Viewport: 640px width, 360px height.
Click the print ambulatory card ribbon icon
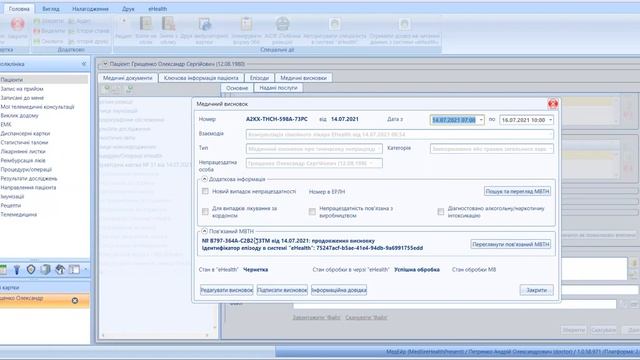(x=204, y=24)
